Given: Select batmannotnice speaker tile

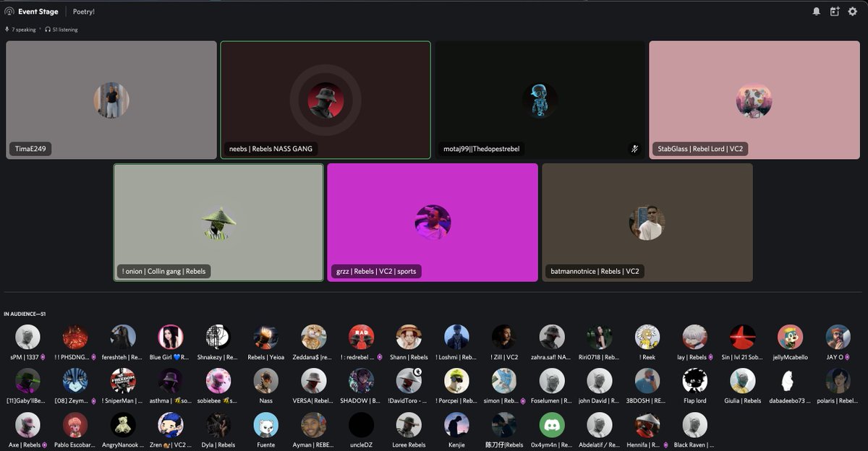Looking at the screenshot, I should click(x=647, y=223).
